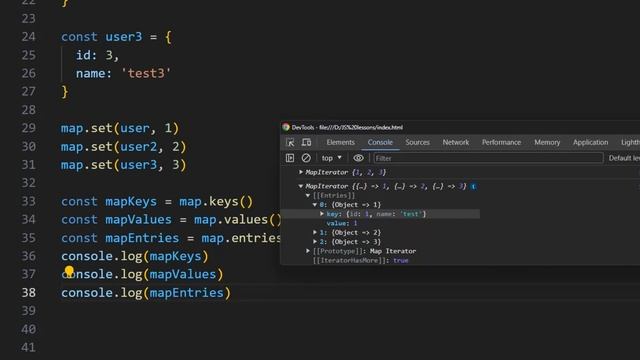Click the DevTools window title text

click(347, 127)
